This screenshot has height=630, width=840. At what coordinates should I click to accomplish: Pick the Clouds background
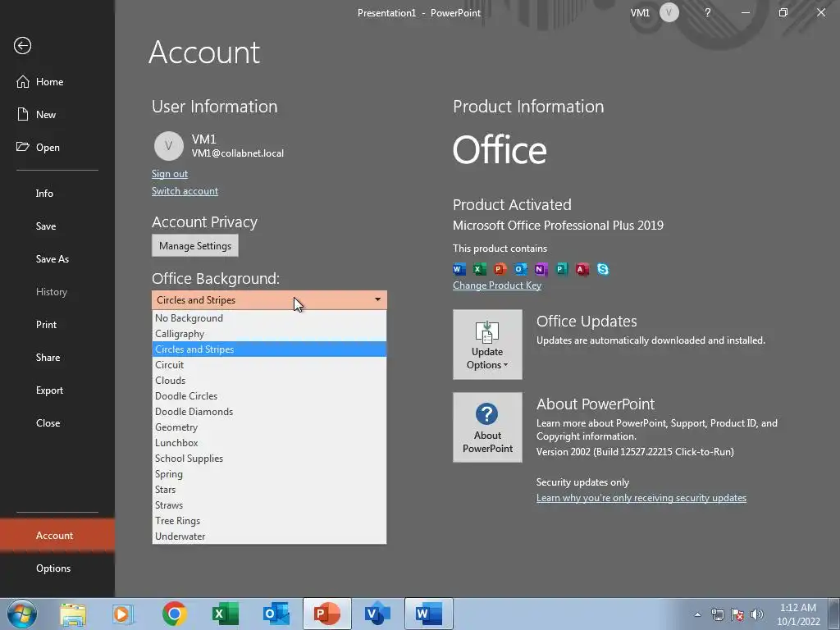(269, 381)
